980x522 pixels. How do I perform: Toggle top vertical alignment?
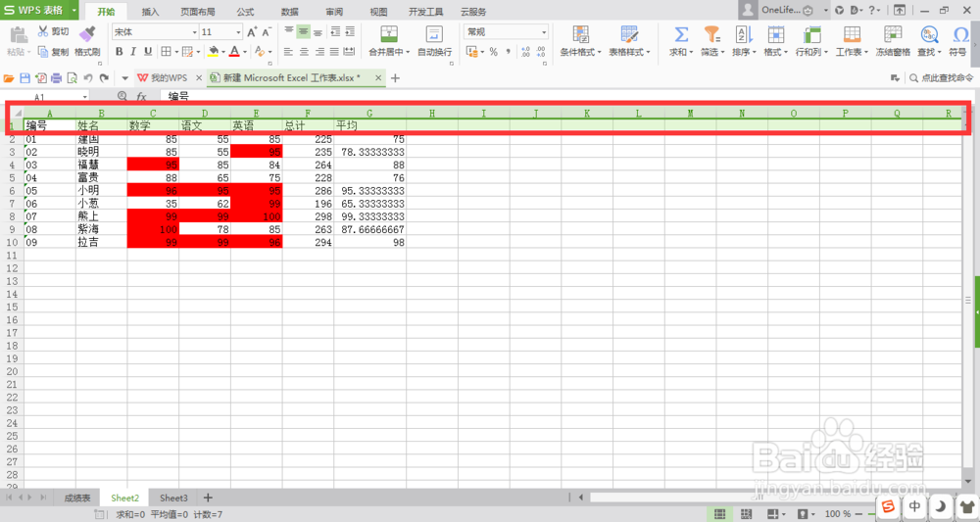pos(289,31)
